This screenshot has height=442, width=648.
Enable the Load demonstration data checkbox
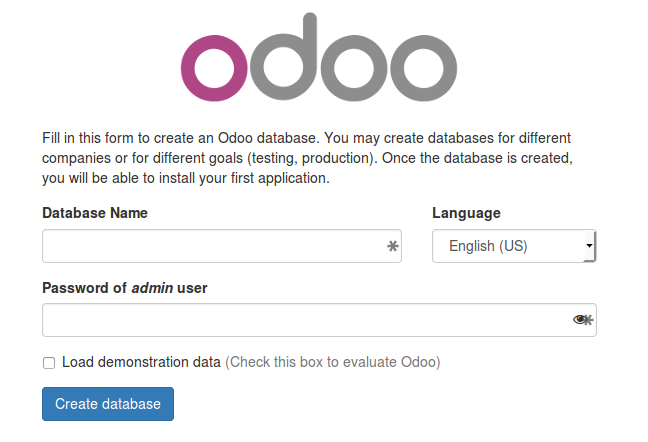[49, 363]
